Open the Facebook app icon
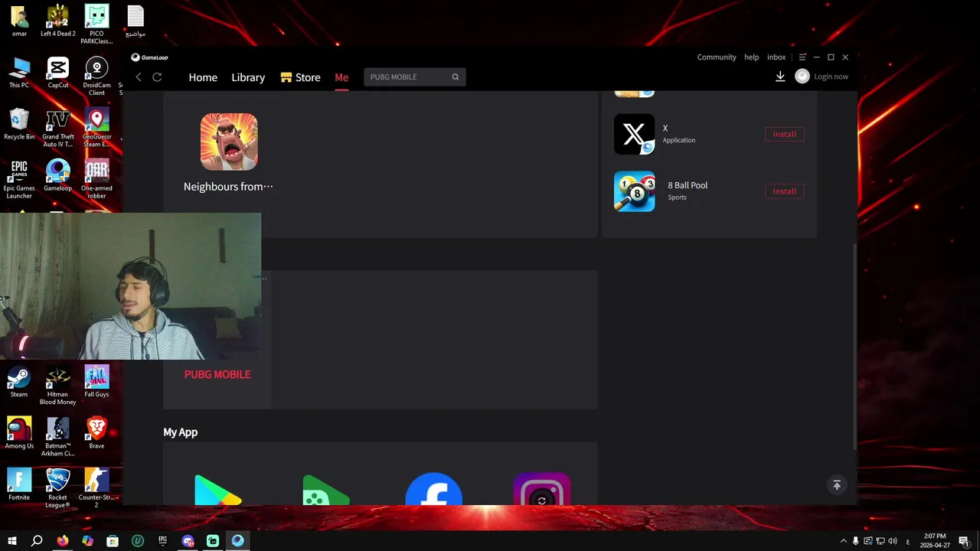The width and height of the screenshot is (980, 551). tap(433, 490)
